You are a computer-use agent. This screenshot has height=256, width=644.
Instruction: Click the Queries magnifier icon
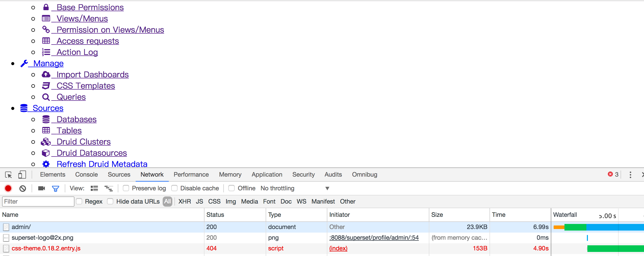pos(46,97)
